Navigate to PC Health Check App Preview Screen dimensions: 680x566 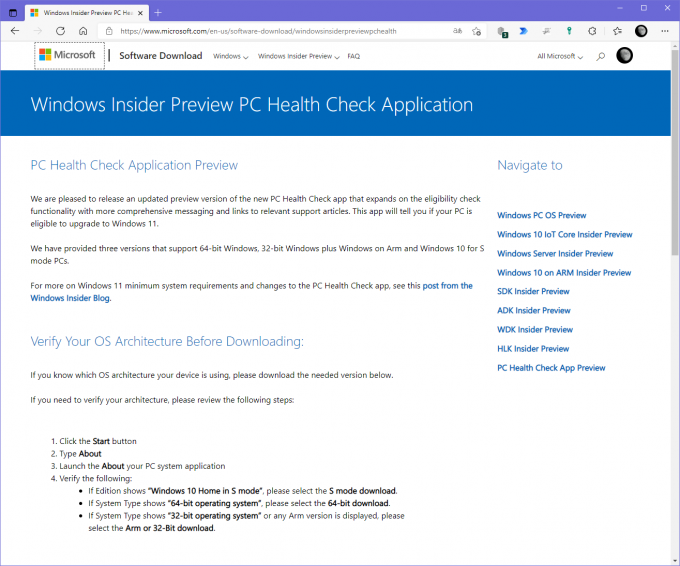pos(551,368)
